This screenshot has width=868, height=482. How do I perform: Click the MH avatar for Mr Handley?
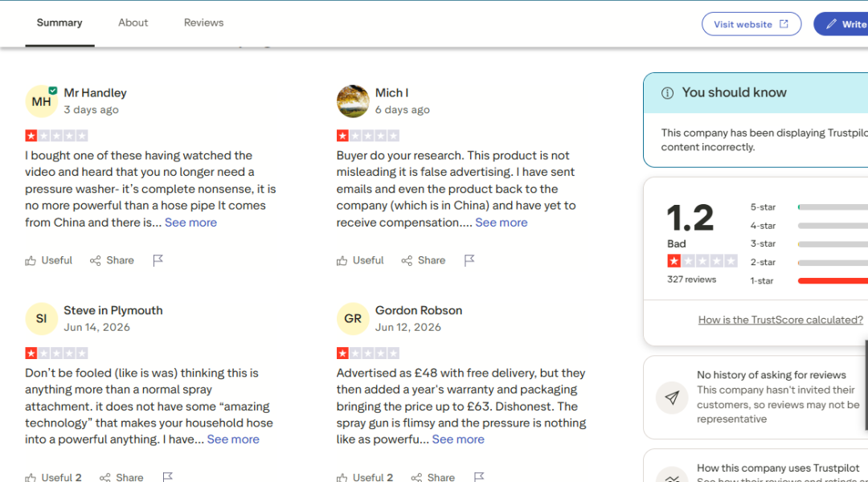(42, 101)
